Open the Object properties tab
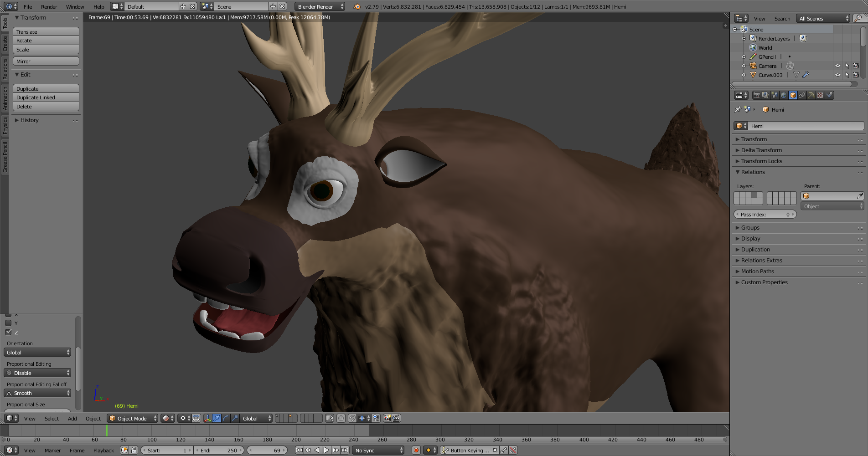Screen dimensions: 868x456 (x=793, y=95)
